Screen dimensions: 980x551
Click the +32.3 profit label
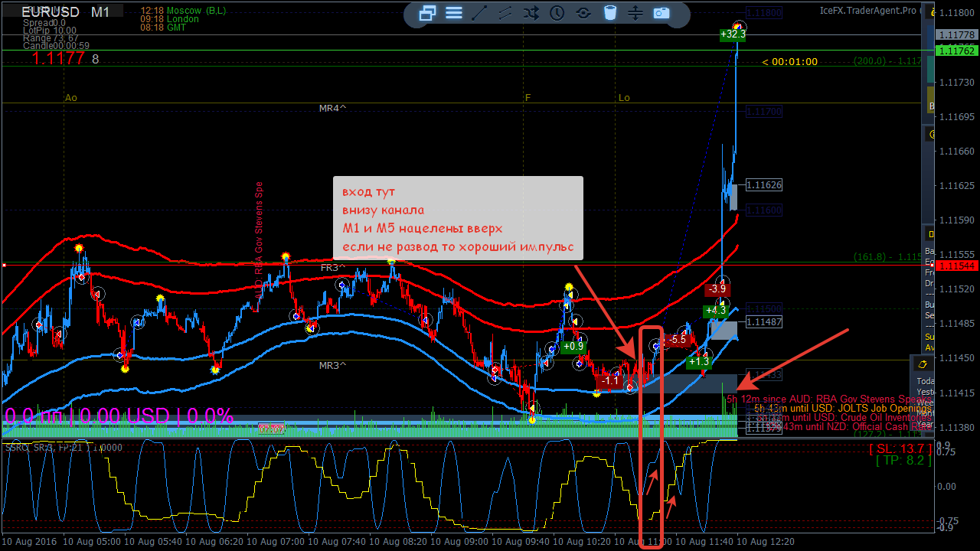point(733,34)
